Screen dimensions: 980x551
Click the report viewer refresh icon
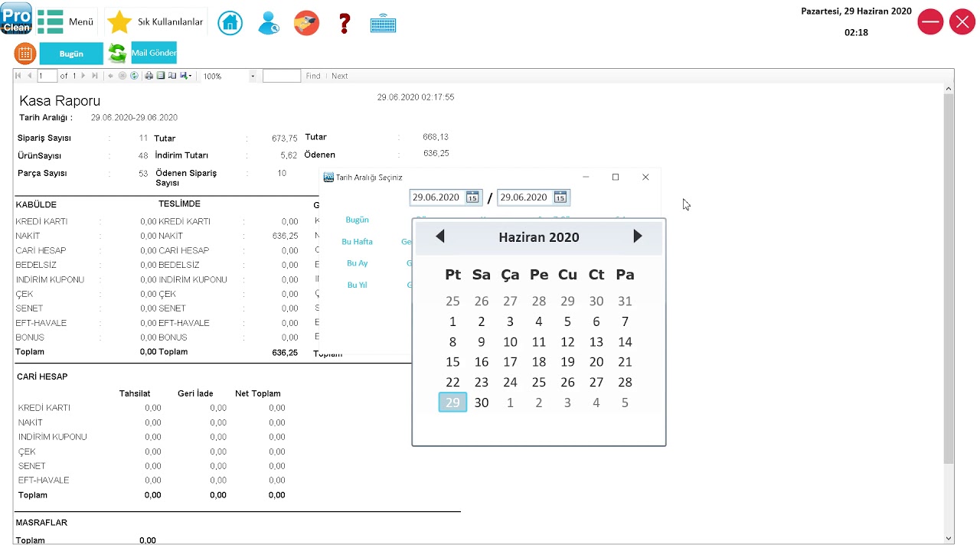[x=134, y=76]
